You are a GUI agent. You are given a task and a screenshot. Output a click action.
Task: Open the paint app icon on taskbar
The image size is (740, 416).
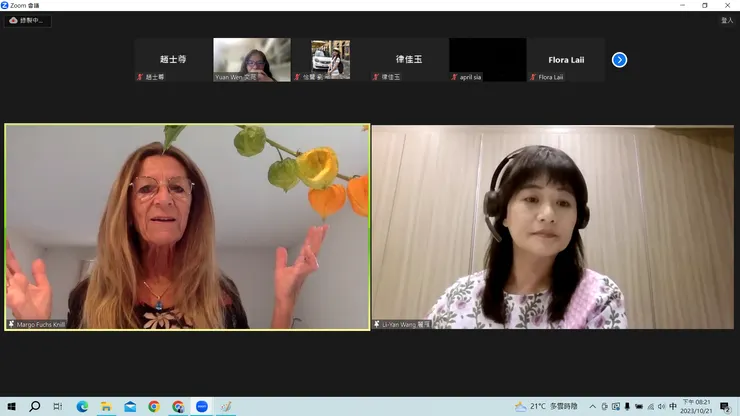coord(226,407)
